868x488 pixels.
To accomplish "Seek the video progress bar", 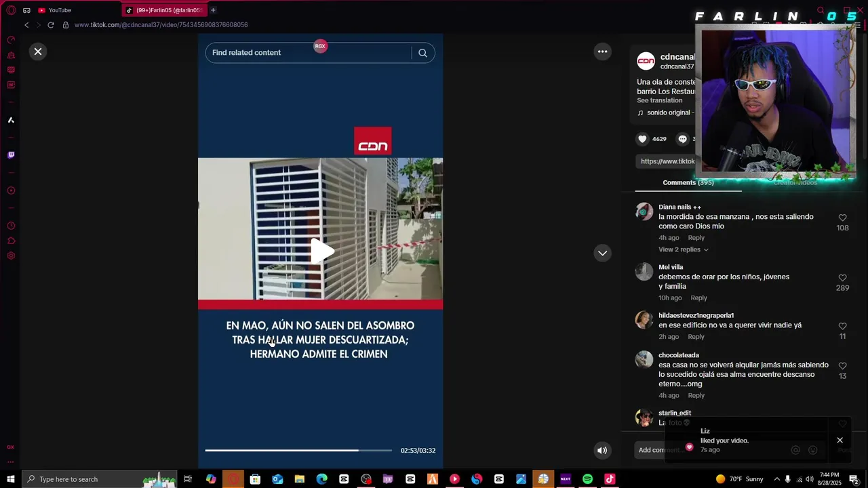I will tap(298, 450).
